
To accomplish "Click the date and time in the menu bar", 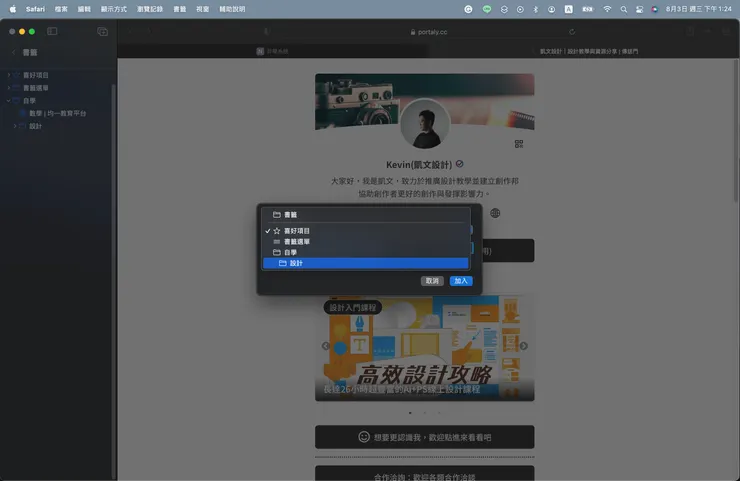I will pos(698,9).
